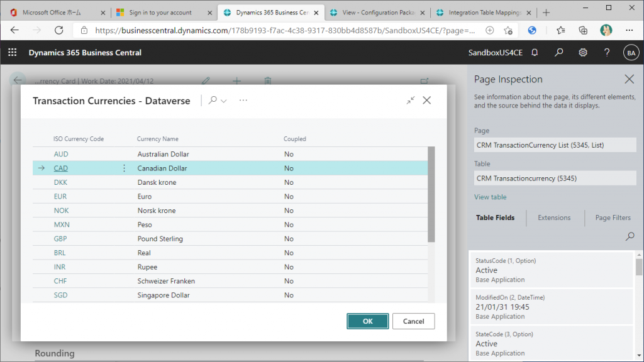Collapse the dialog with the shrink arrows icon
The height and width of the screenshot is (362, 644).
coord(411,100)
